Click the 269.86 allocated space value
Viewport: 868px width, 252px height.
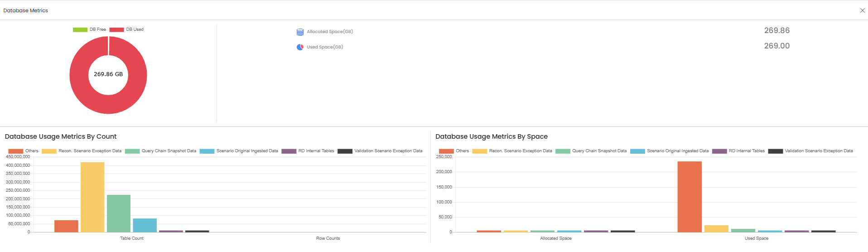click(x=777, y=30)
